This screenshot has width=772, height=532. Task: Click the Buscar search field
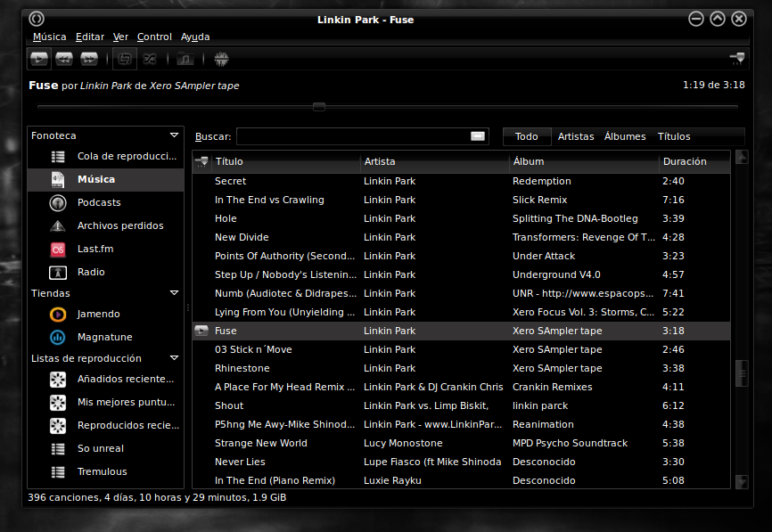point(362,136)
